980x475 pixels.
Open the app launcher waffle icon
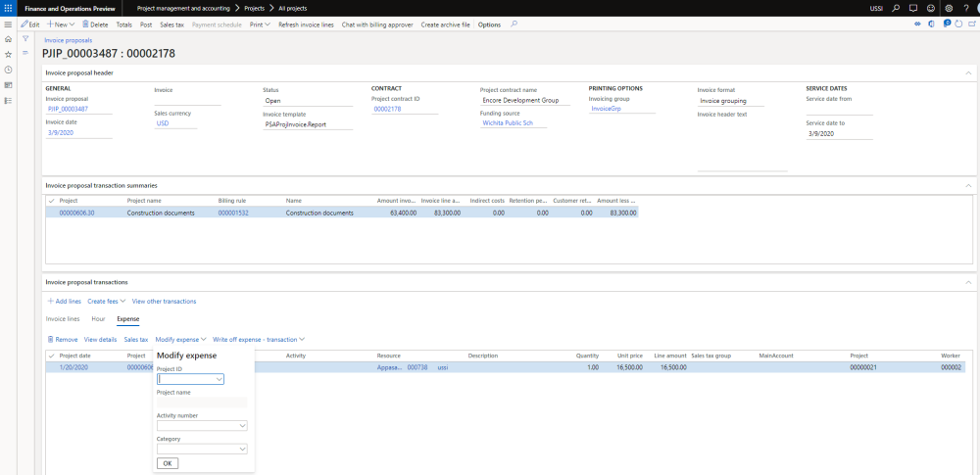(9, 8)
